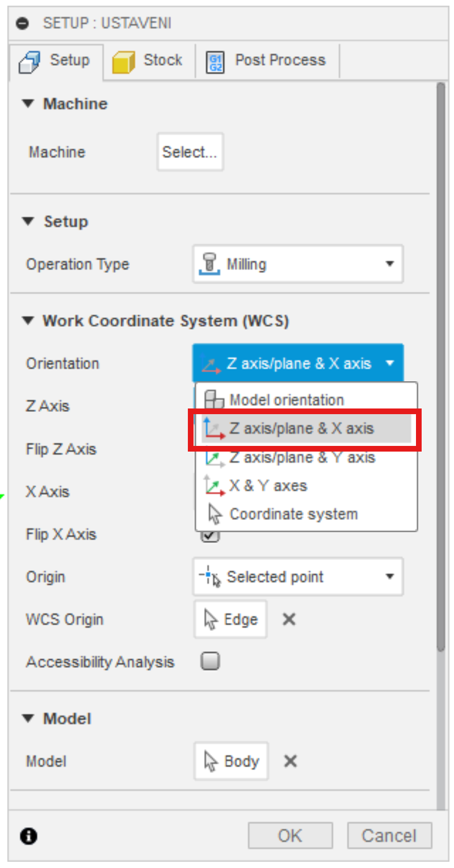This screenshot has height=868, width=454.
Task: Pick the X & Y axes option
Action: point(267,486)
